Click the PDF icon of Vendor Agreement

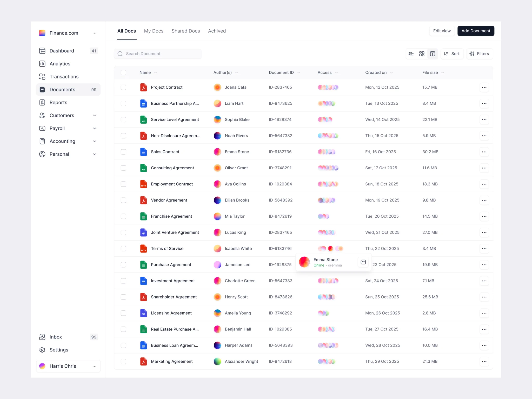coord(143,200)
